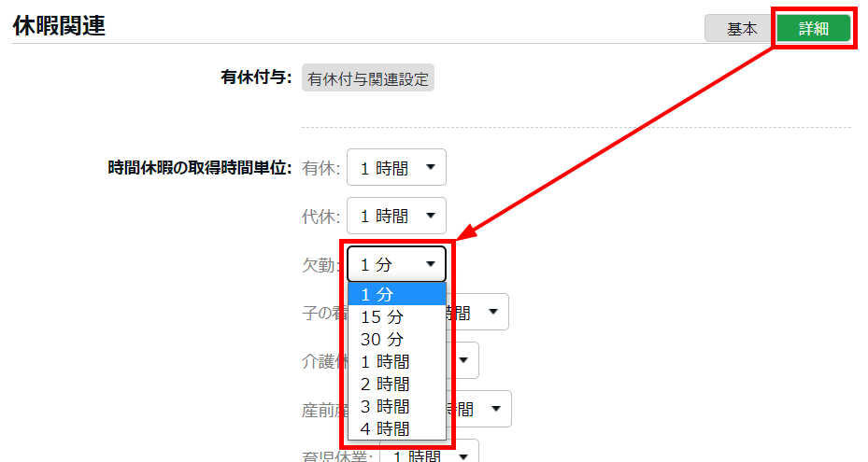
Task: Open 有休付与関連設定 settings
Action: [x=368, y=79]
